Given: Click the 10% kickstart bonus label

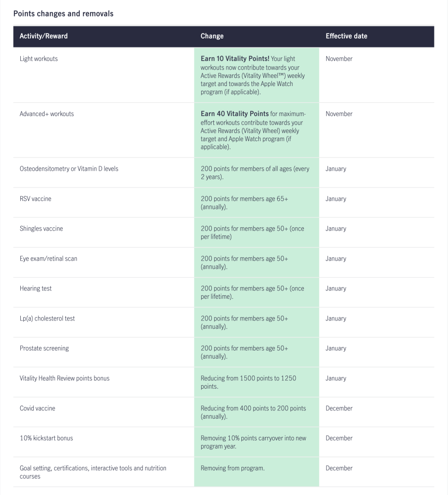Looking at the screenshot, I should [46, 439].
